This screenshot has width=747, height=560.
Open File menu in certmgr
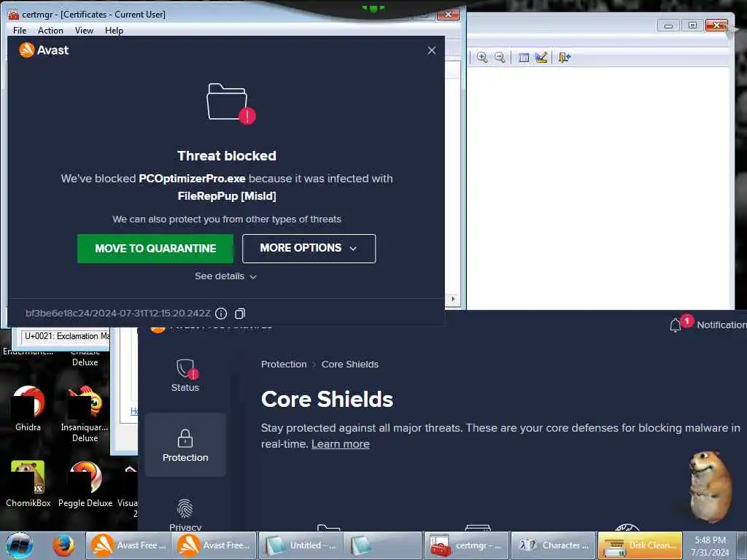(x=20, y=31)
